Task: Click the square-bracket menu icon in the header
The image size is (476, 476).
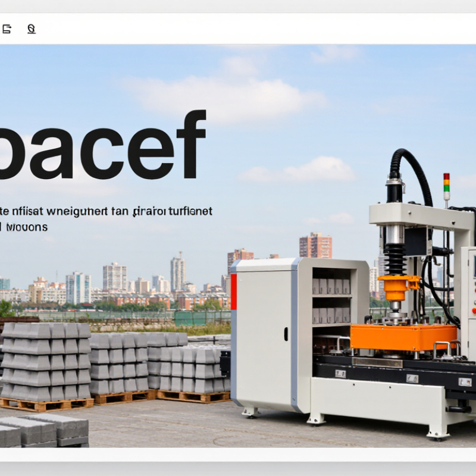Action: pos(7,29)
